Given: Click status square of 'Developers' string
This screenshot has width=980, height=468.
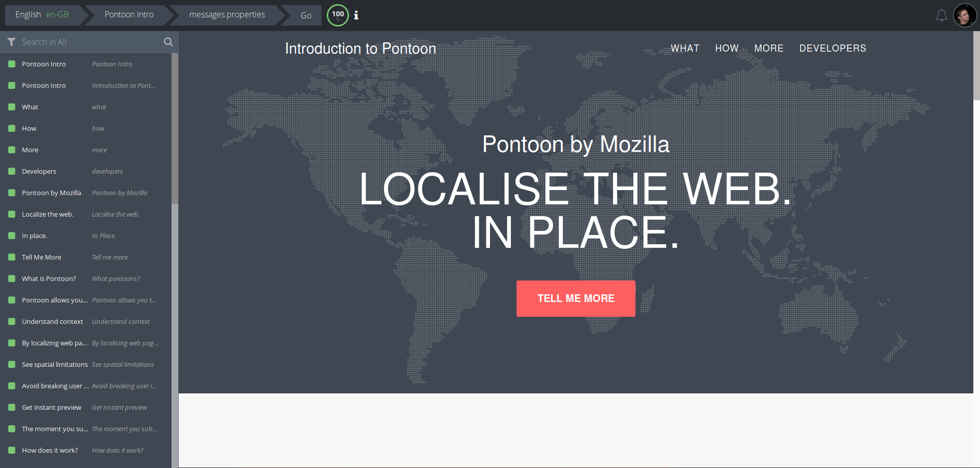Looking at the screenshot, I should pos(12,171).
